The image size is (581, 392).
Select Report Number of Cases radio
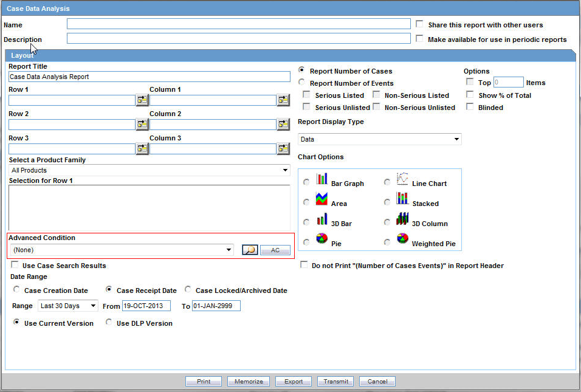pos(301,70)
